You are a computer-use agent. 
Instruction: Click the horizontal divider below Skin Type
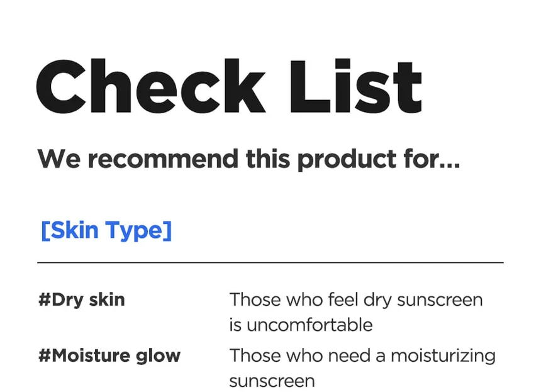[270, 262]
